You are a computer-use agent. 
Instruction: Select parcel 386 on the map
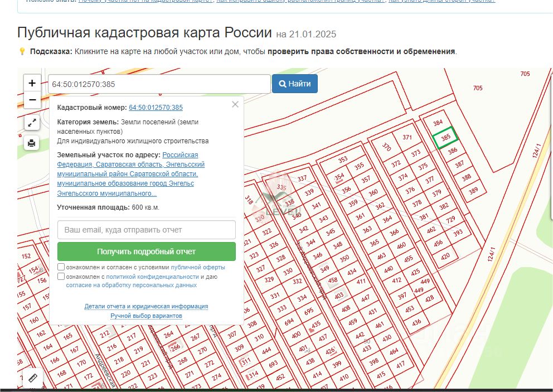(x=453, y=151)
